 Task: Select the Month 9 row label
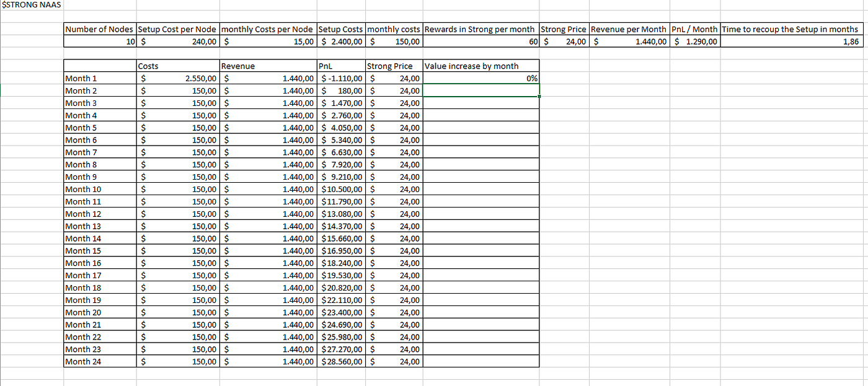[x=100, y=177]
